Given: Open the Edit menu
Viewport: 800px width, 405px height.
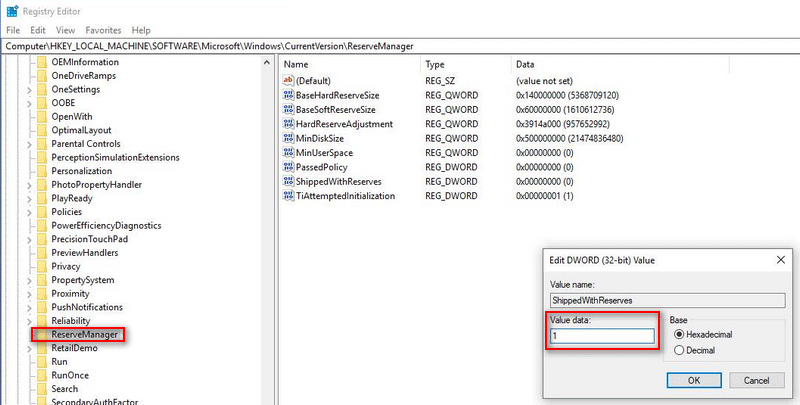Looking at the screenshot, I should pos(38,30).
